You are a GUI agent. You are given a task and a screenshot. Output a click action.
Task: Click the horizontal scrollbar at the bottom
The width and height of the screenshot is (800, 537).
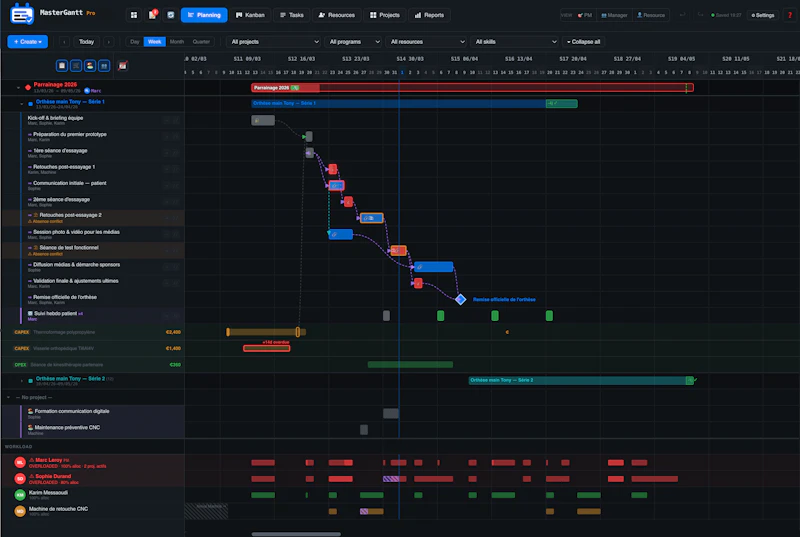tap(296, 534)
